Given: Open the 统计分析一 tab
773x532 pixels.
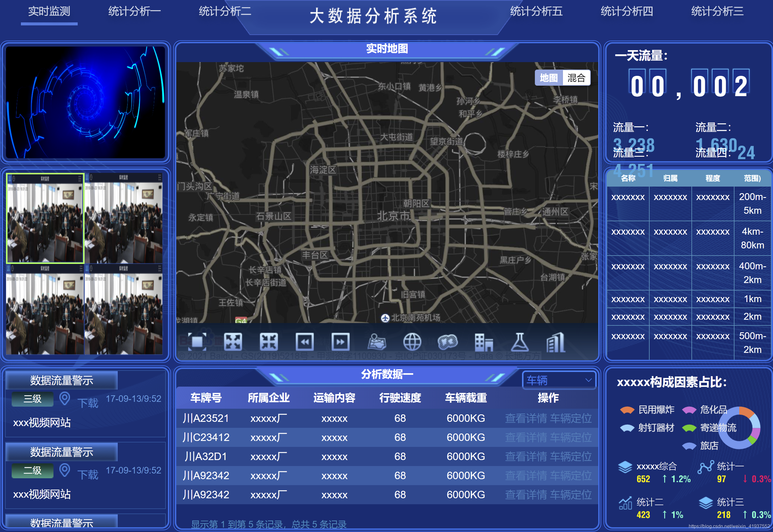Looking at the screenshot, I should [134, 12].
